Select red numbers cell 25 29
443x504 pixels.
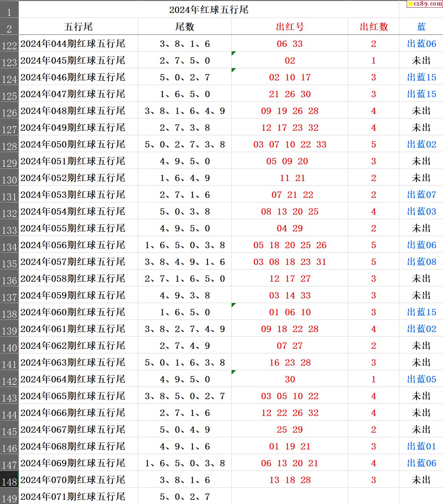tap(290, 429)
